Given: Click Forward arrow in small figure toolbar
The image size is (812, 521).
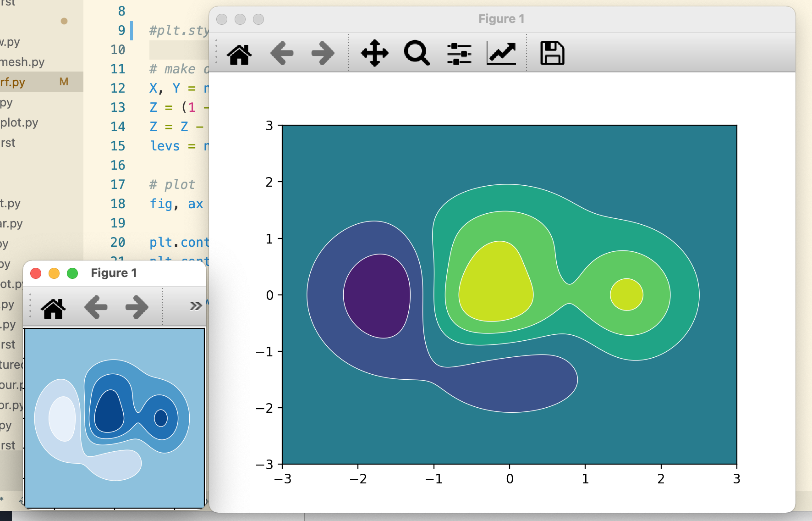Looking at the screenshot, I should [x=137, y=307].
